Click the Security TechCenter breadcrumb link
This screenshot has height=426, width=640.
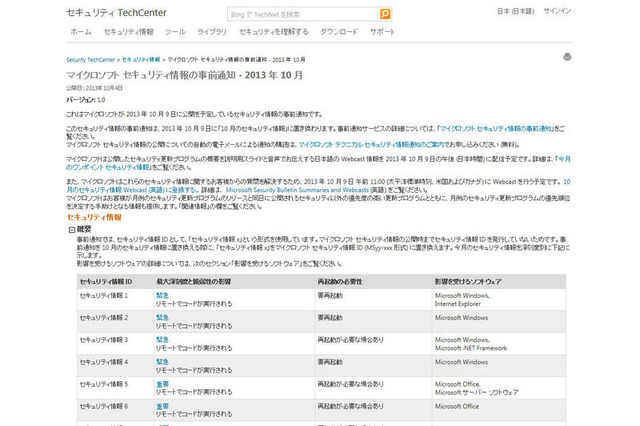tap(91, 60)
